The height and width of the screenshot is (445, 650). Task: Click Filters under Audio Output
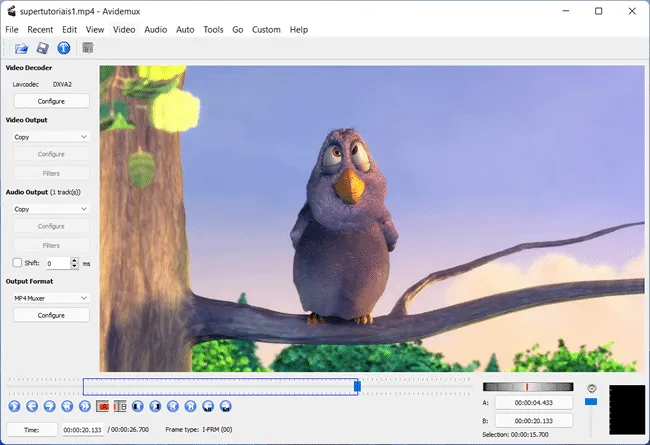pyautogui.click(x=51, y=246)
